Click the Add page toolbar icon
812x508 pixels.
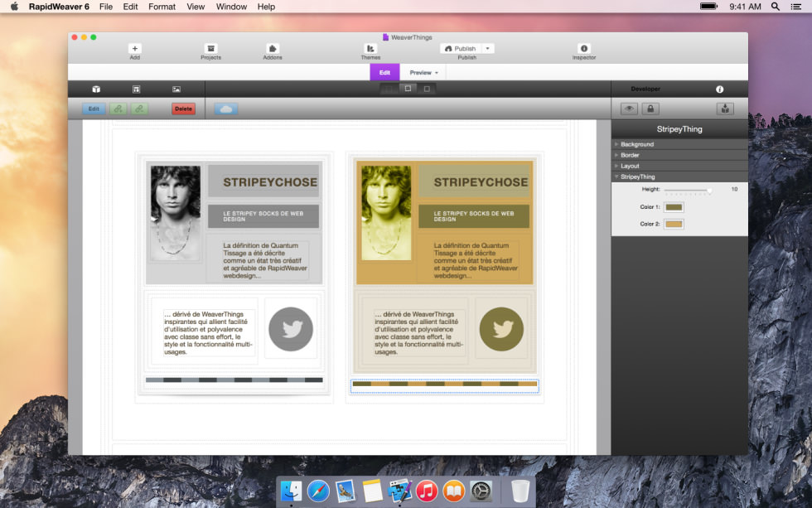click(x=134, y=49)
